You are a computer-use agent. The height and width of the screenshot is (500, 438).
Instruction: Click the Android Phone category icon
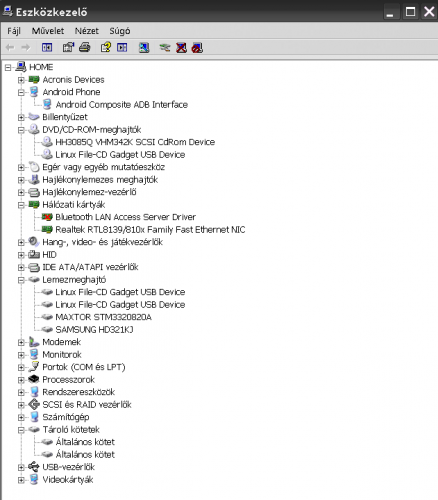[x=34, y=92]
